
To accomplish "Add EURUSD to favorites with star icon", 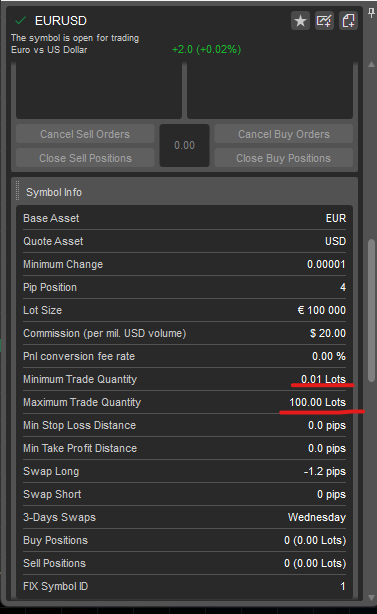I will pos(300,21).
